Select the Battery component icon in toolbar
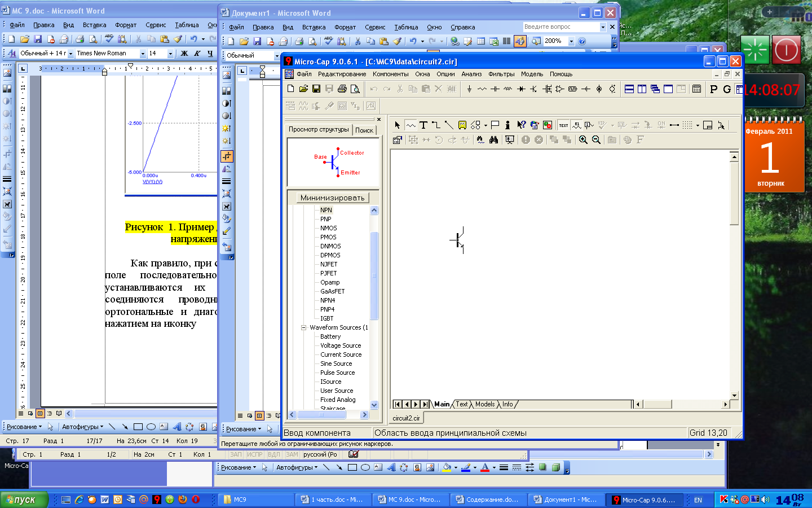This screenshot has height=508, width=812. [586, 89]
